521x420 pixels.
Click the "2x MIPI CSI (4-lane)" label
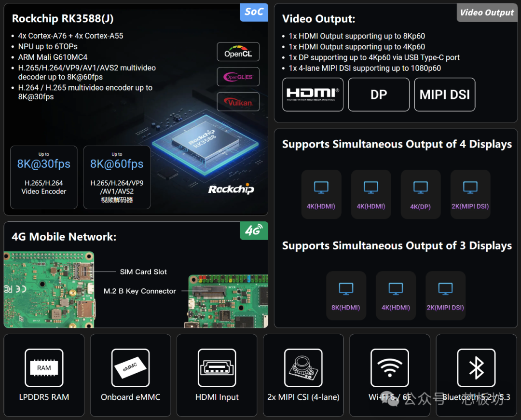[x=303, y=397]
